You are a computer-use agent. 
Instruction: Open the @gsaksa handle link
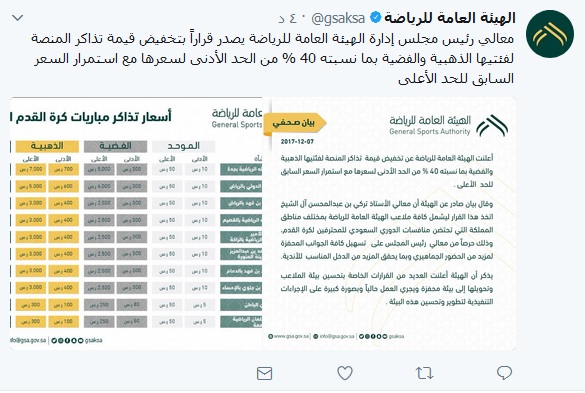pos(338,18)
